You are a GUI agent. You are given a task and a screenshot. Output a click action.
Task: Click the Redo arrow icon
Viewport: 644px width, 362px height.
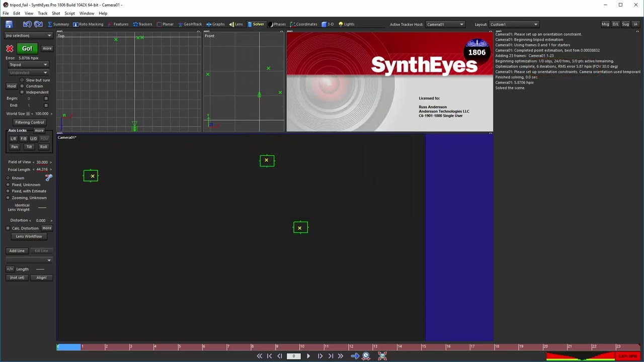38,24
